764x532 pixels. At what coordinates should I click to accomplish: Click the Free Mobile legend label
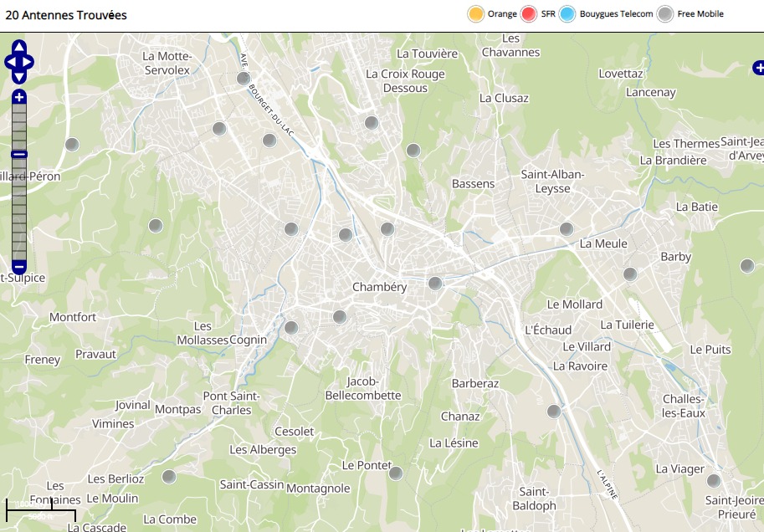700,14
